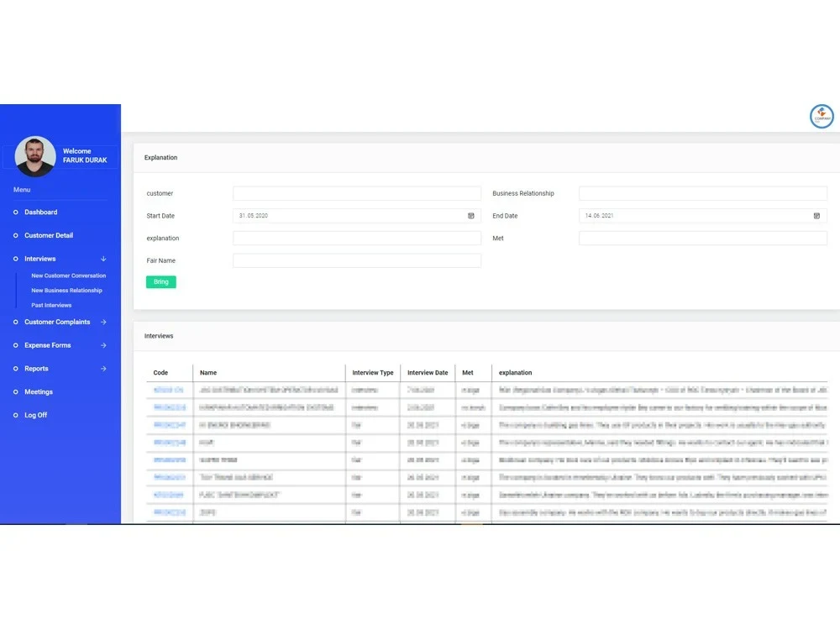
Task: Focus the Met input field
Action: tap(703, 239)
